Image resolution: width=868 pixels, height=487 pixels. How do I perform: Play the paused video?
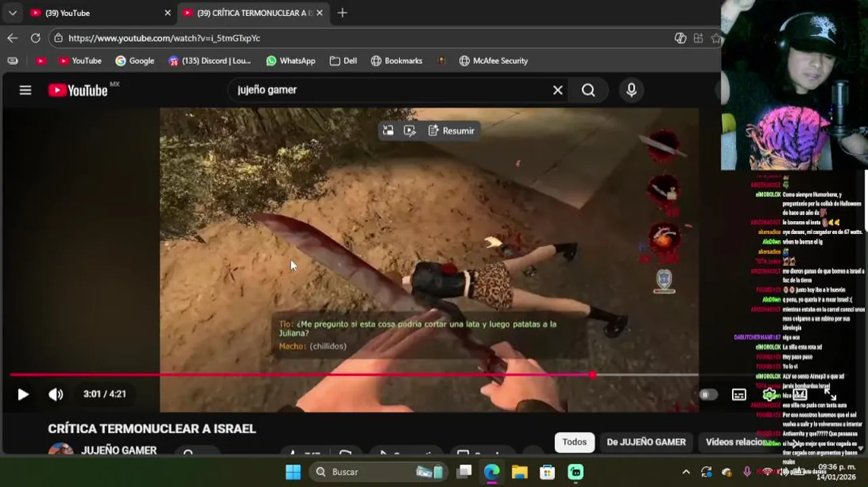pos(23,394)
